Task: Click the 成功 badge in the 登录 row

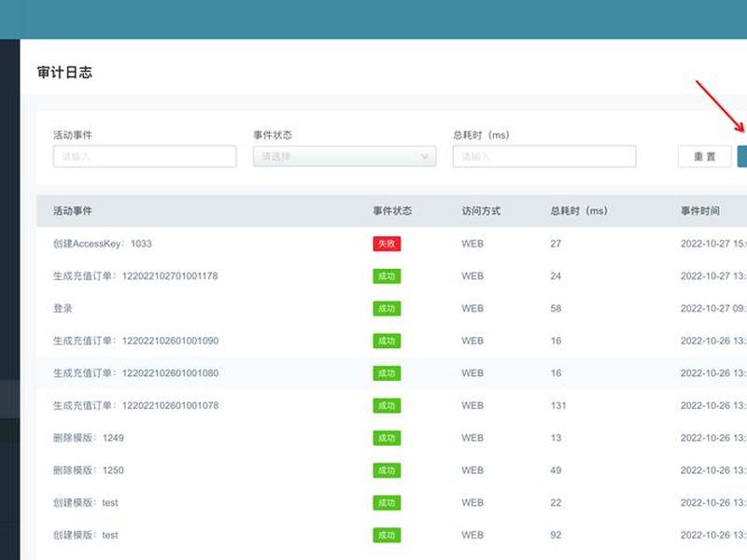Action: [x=387, y=308]
